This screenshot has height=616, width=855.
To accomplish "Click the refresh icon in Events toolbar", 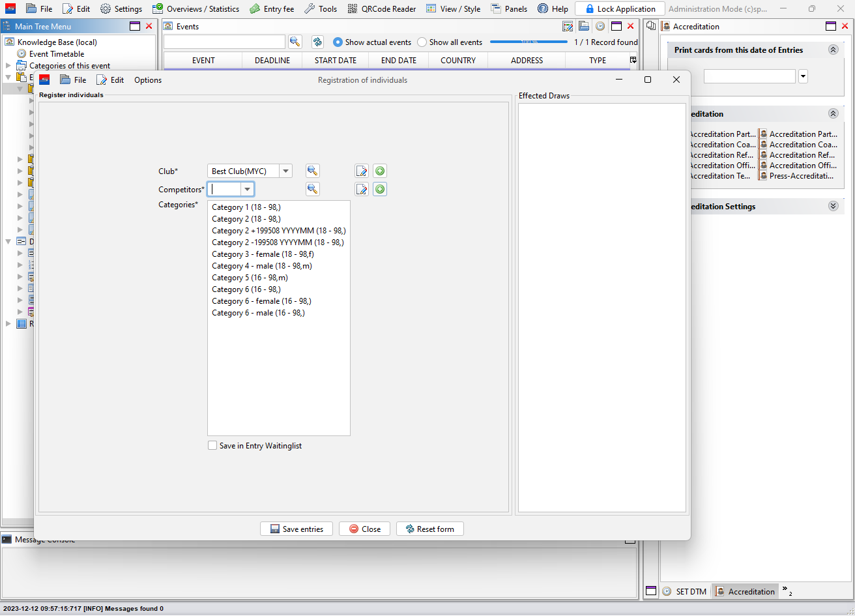I will 317,42.
